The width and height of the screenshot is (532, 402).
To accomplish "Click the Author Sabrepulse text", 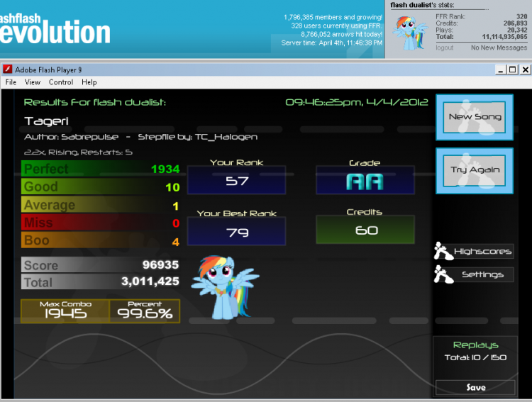I will pos(71,137).
